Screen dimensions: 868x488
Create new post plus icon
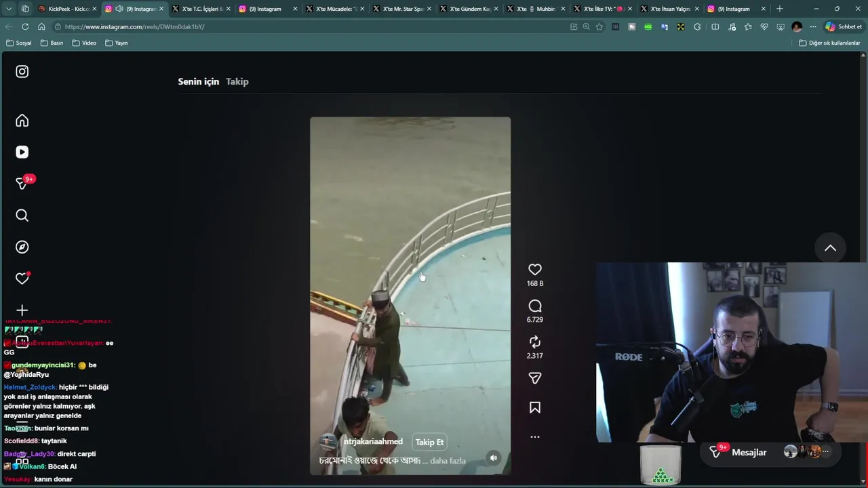coord(22,310)
